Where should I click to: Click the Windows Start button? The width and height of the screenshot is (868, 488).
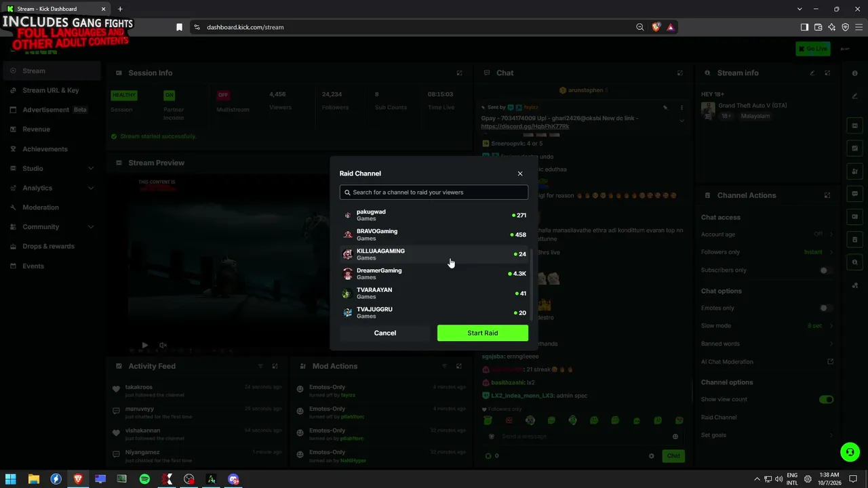pos(11,479)
